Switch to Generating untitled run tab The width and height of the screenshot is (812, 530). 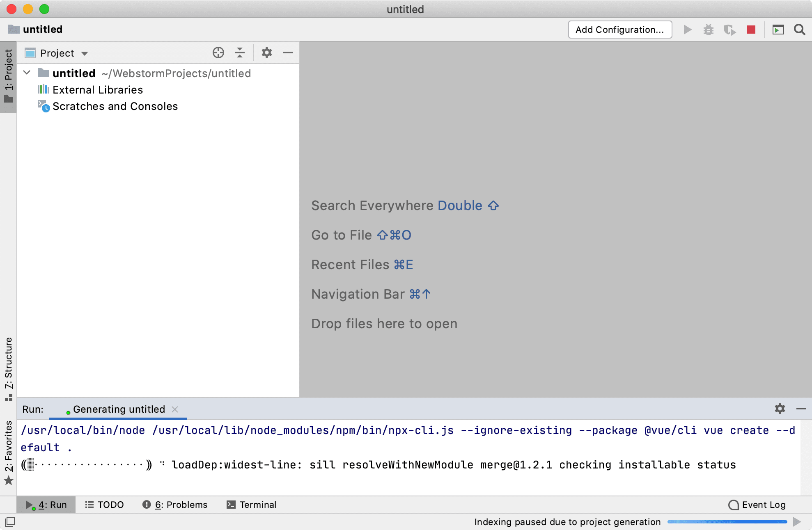[x=119, y=409]
